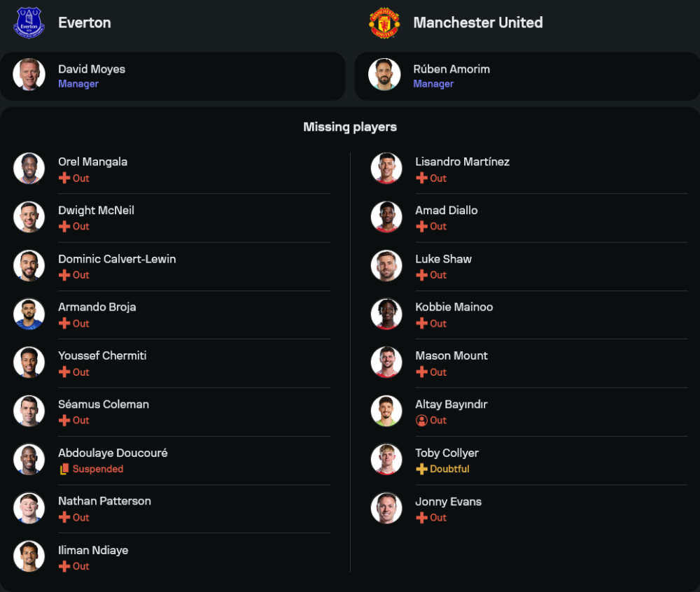Viewport: 700px width, 592px height.
Task: Click Toby Collyer's yellow doubtful cross icon
Action: coord(421,469)
